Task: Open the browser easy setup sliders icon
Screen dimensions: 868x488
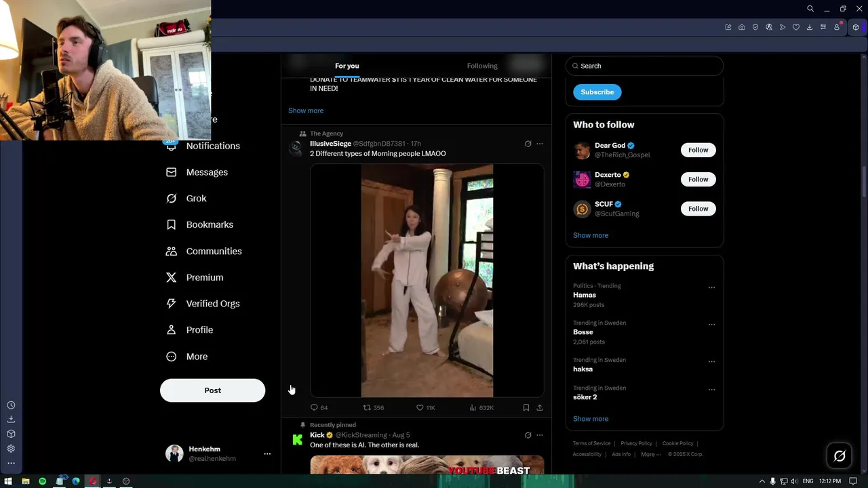Action: click(x=823, y=27)
